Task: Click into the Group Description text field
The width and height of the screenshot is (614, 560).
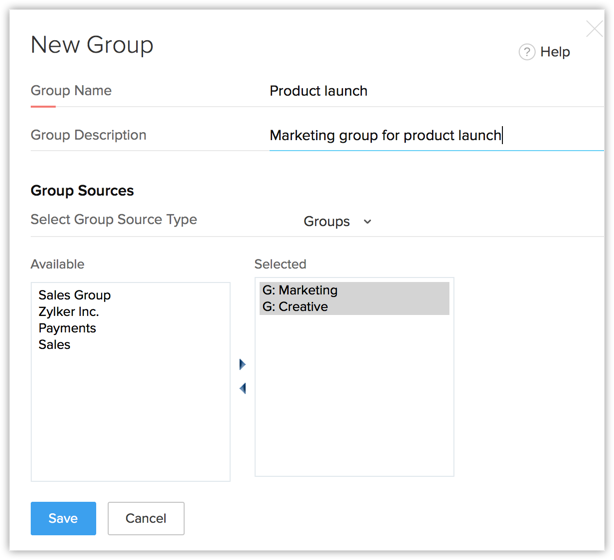Action: (x=430, y=135)
